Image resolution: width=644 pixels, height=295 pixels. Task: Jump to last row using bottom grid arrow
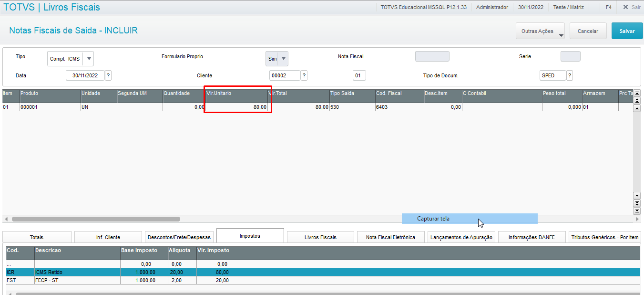[636, 211]
